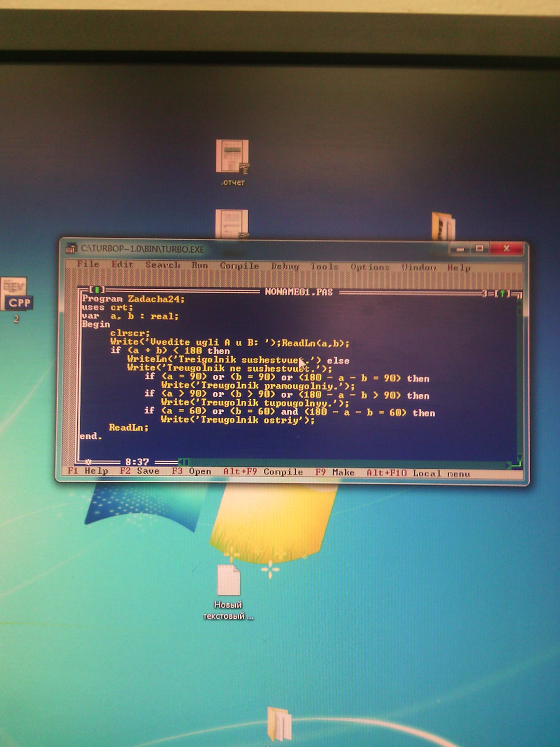Viewport: 560px width, 747px height.
Task: Click the editor window close box
Action: [x=97, y=290]
